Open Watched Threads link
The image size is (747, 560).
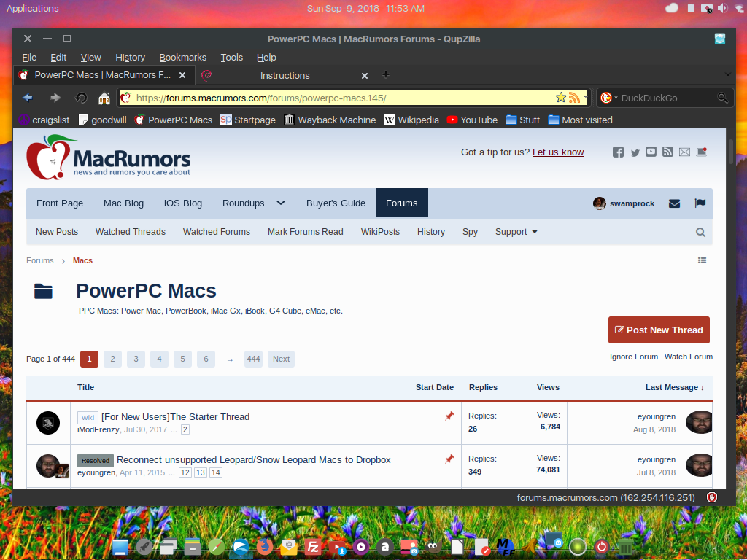click(131, 232)
